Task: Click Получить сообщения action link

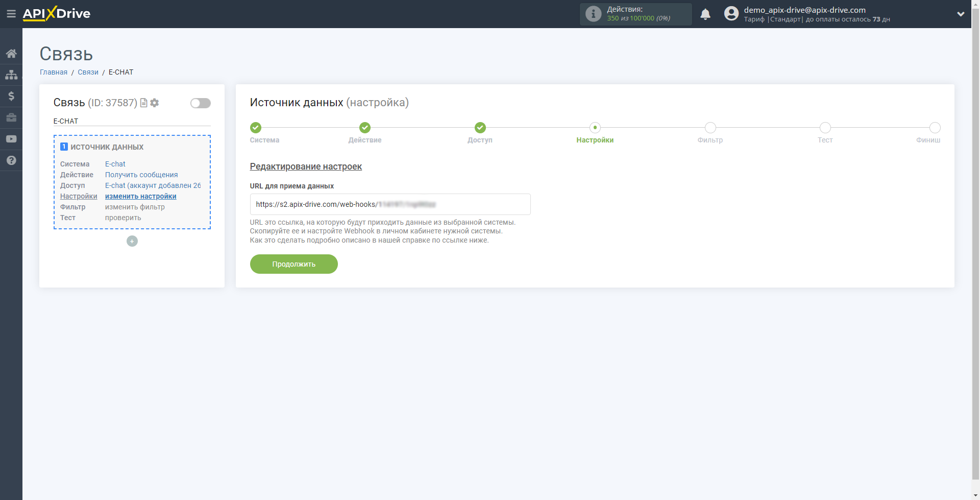Action: [x=141, y=175]
